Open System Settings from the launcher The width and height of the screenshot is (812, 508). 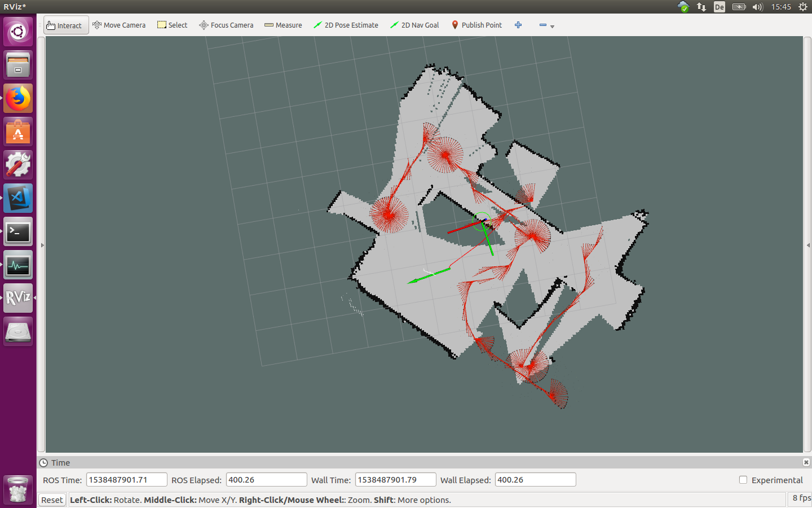tap(18, 165)
